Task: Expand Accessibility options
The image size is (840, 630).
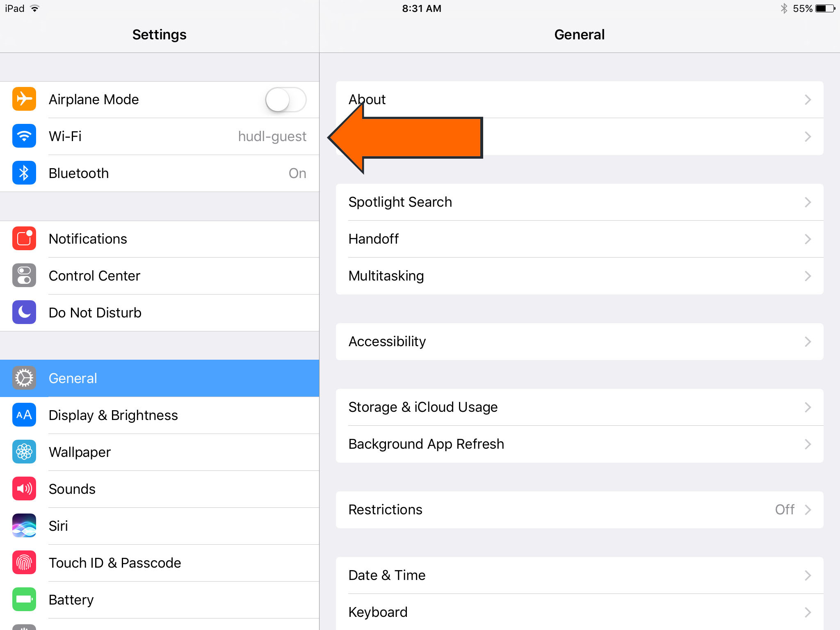Action: click(578, 341)
